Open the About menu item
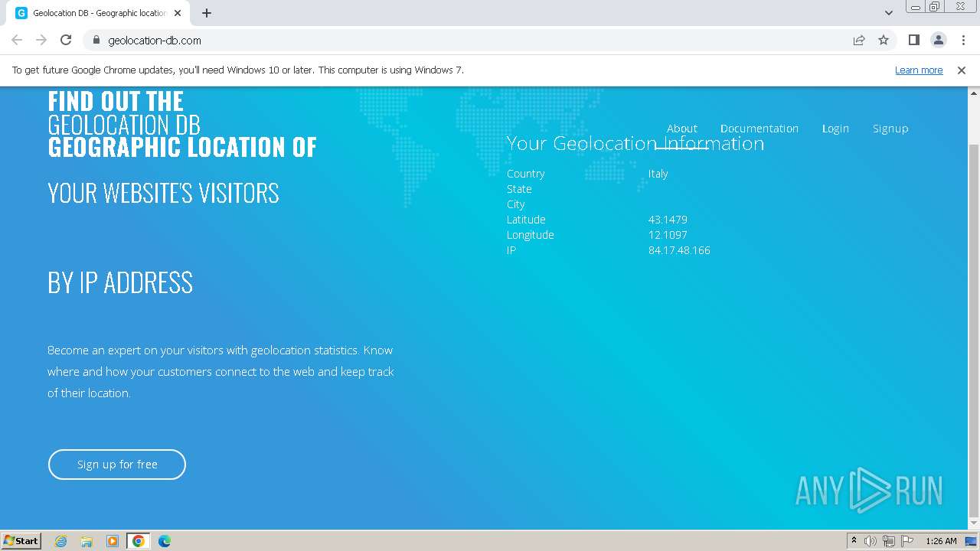This screenshot has height=551, width=980. click(681, 129)
